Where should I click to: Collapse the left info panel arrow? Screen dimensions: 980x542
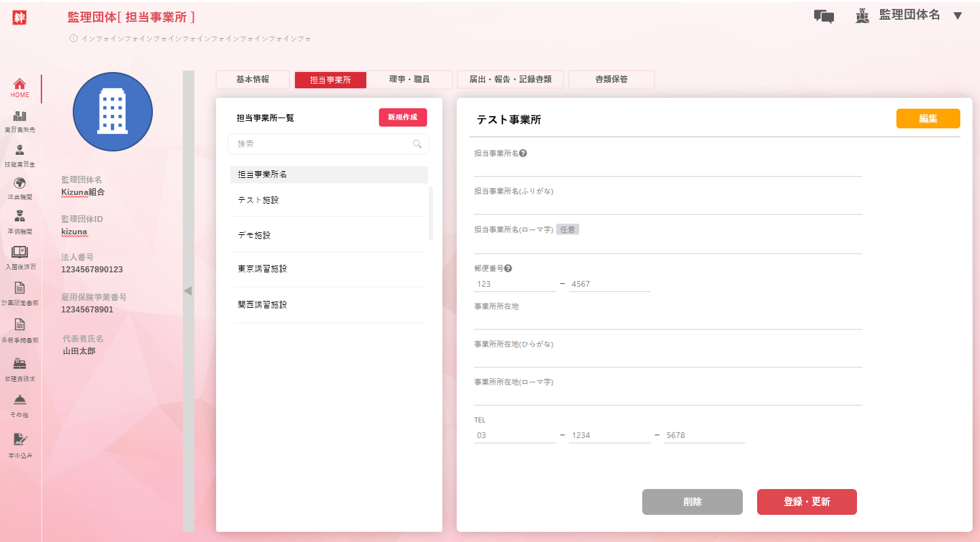[188, 291]
